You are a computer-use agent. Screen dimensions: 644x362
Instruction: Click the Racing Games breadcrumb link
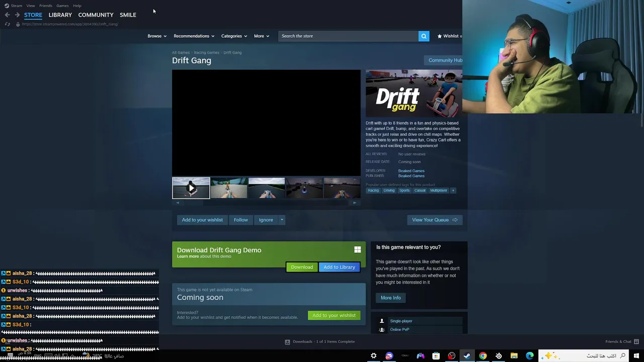tap(206, 52)
